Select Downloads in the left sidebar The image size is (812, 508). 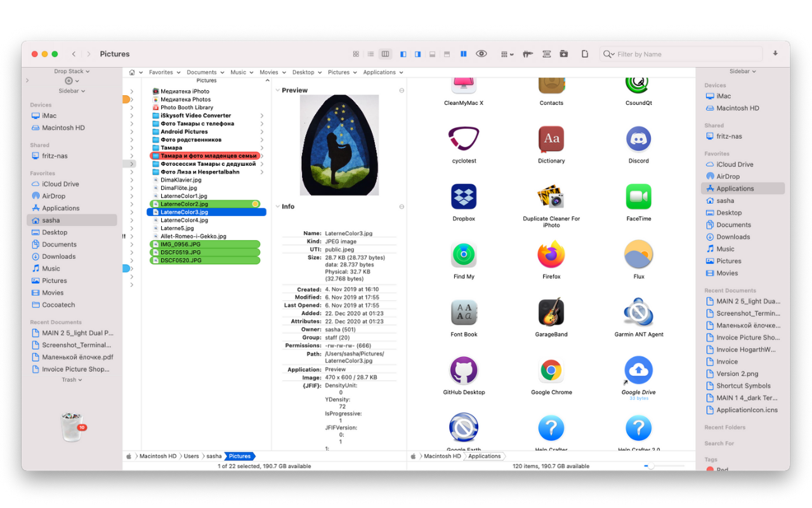click(58, 257)
